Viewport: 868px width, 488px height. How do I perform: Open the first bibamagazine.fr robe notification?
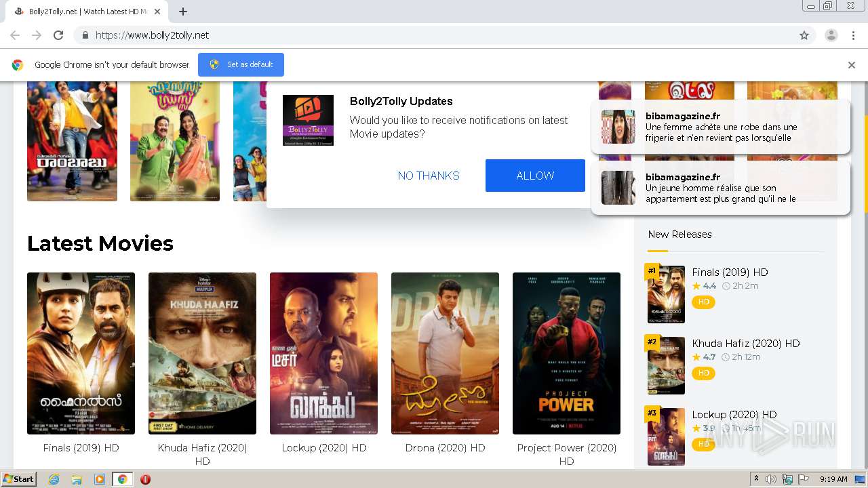coord(720,127)
